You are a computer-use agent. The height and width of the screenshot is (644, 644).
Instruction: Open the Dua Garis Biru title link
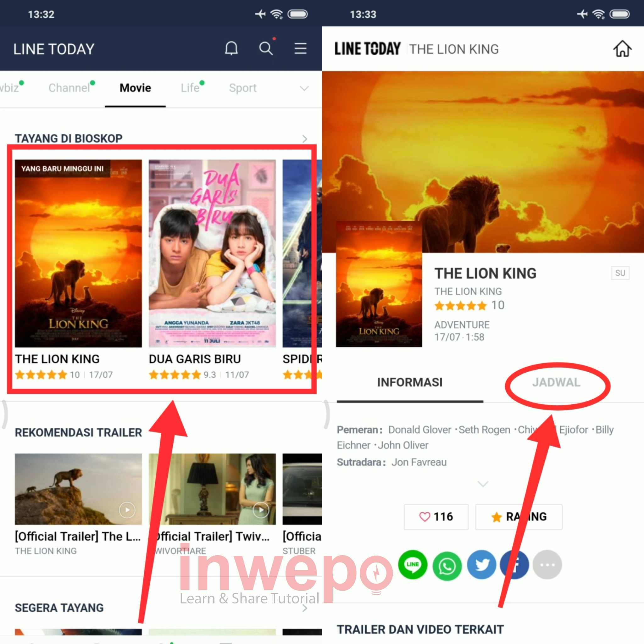click(x=195, y=359)
